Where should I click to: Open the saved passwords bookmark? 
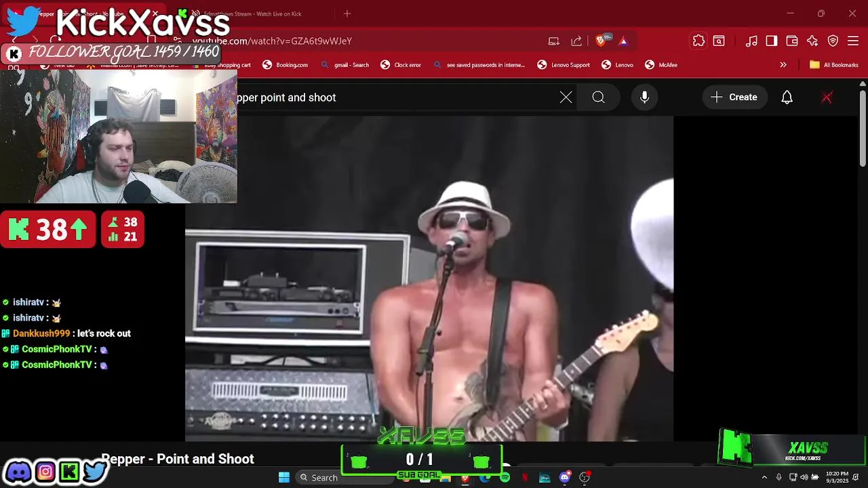click(x=479, y=65)
